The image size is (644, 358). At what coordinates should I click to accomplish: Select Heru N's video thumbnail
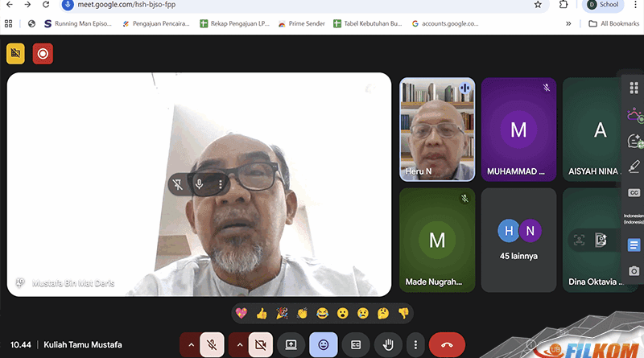point(437,129)
